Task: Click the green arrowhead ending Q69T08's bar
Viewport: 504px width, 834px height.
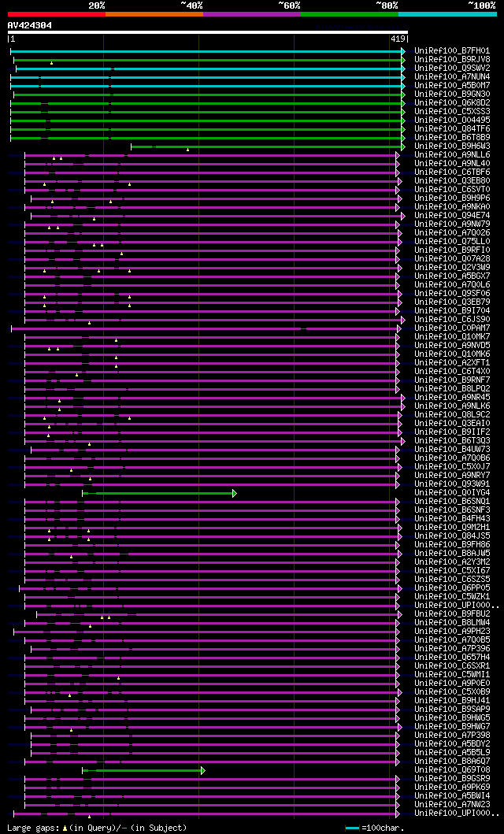Action: [202, 770]
